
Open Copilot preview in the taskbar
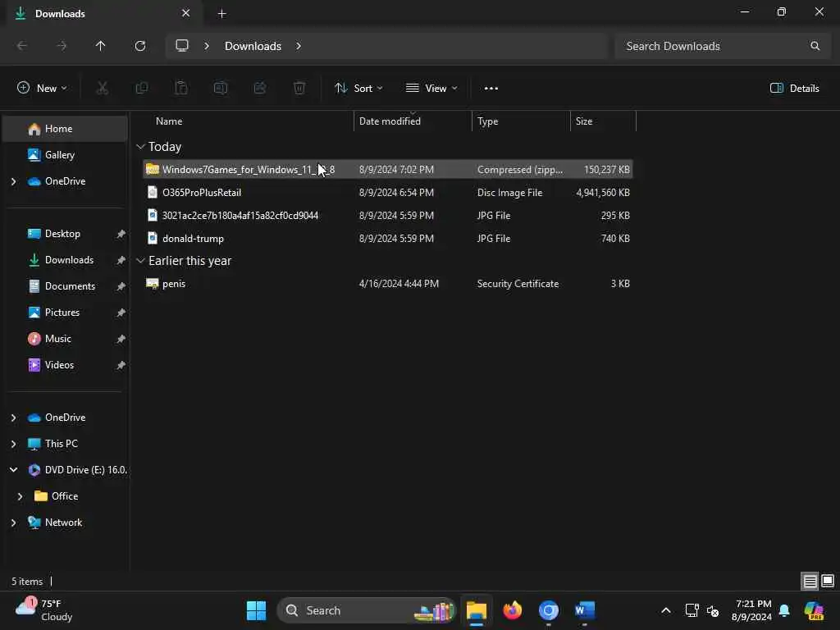coord(814,610)
